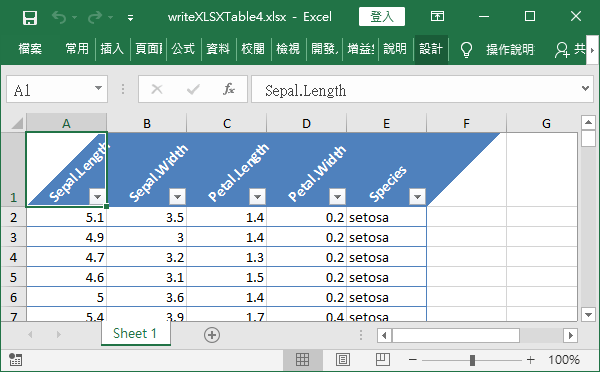Switch to the 設計 ribbon tab
The image size is (600, 372).
point(431,49)
